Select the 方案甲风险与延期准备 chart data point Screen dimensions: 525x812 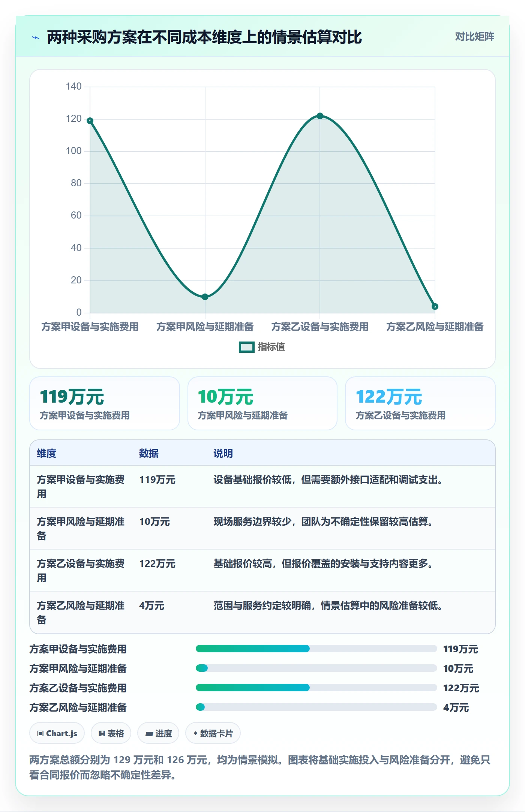click(205, 297)
